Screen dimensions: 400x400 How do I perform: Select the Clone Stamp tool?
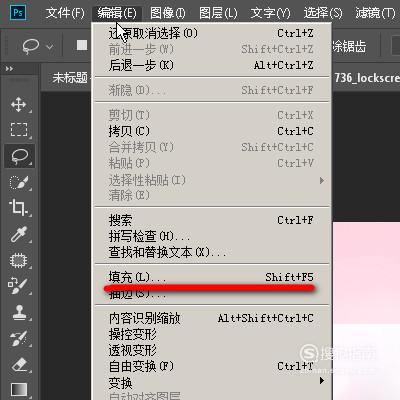tap(19, 312)
